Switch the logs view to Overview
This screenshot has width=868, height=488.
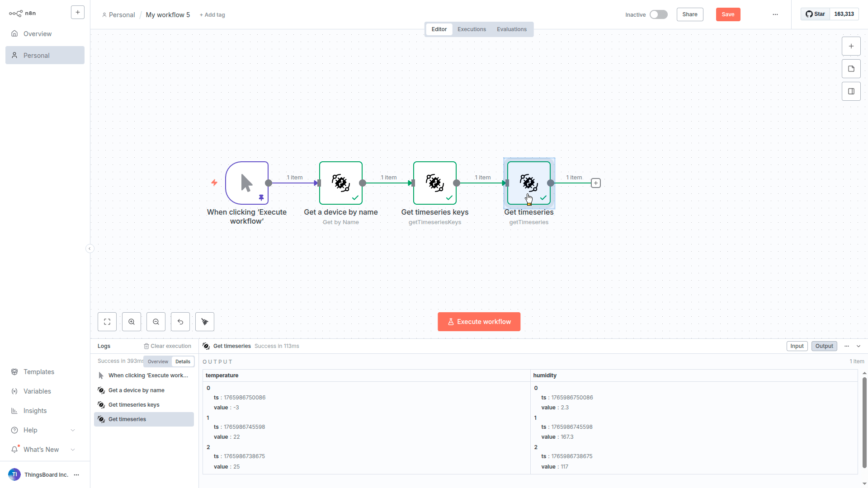coord(158,361)
